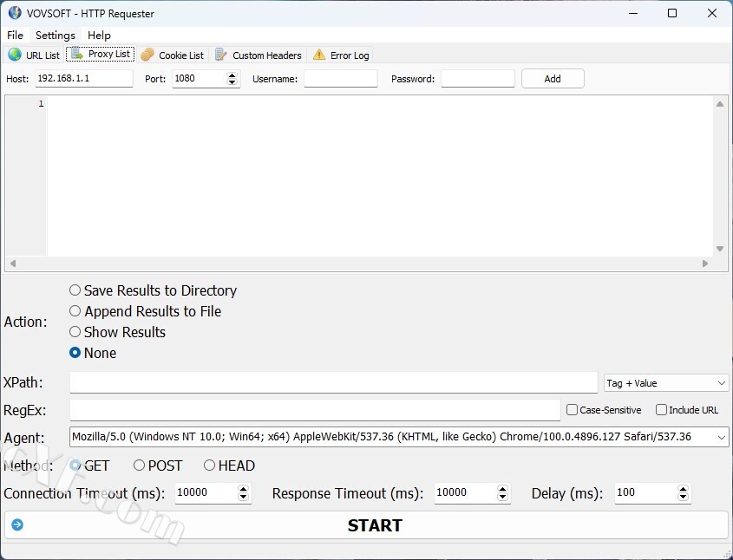
Task: Switch to the Error Log tab
Action: [x=341, y=55]
